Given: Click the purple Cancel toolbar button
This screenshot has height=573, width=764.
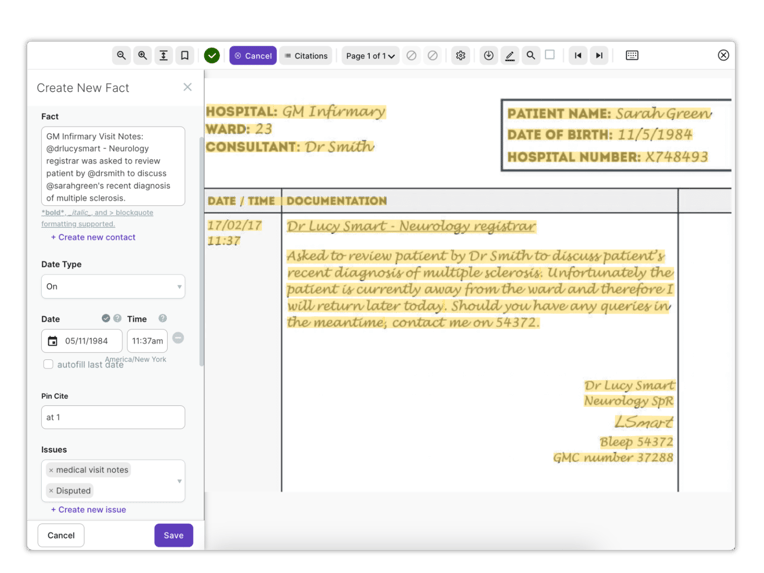Looking at the screenshot, I should [253, 56].
